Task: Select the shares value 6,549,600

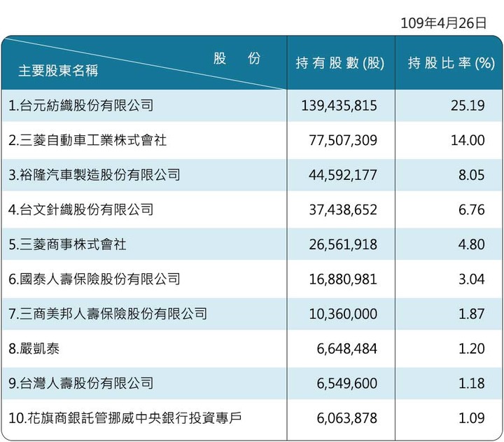Action: [x=346, y=384]
